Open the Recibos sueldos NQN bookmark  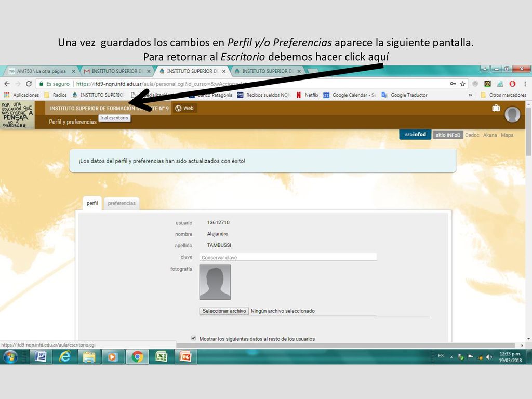(x=263, y=95)
